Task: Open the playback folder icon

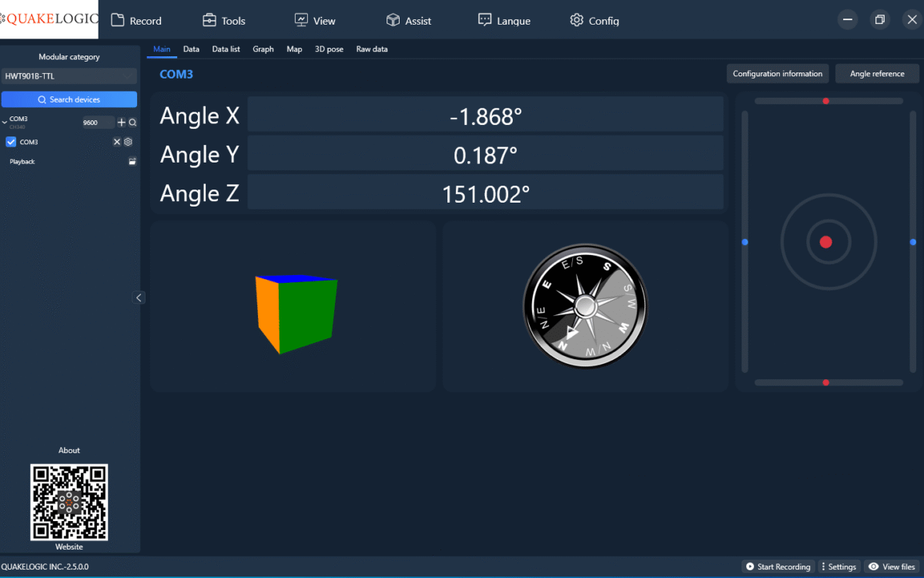Action: coord(132,162)
